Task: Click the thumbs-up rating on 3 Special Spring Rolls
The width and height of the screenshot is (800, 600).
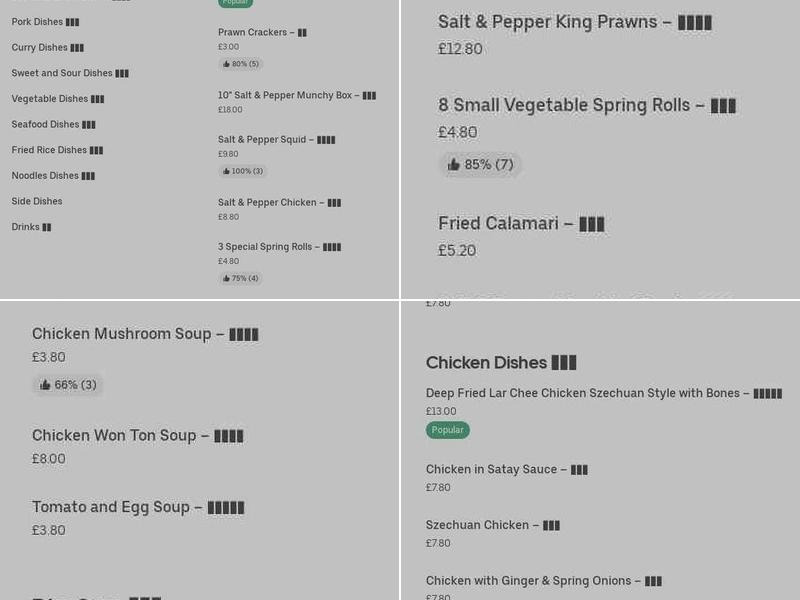Action: [x=240, y=278]
